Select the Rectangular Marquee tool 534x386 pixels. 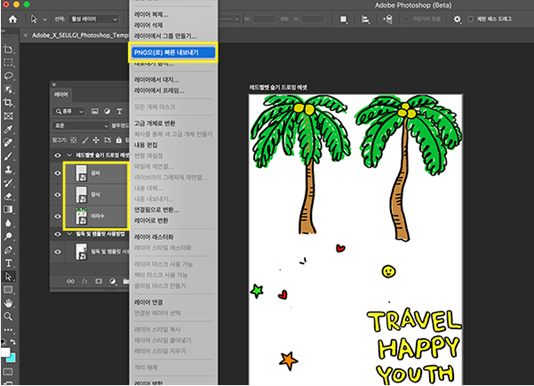pyautogui.click(x=9, y=63)
